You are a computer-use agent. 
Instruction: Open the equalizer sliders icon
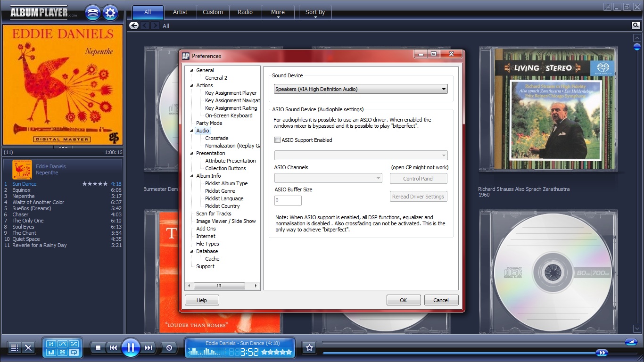coord(51,344)
